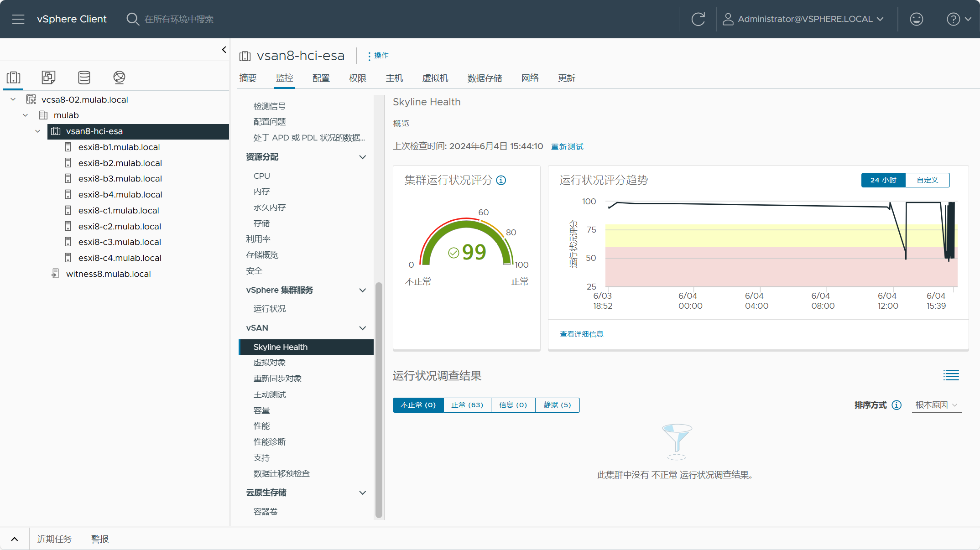The image size is (980, 550).
Task: Open the 操作 actions menu
Action: point(378,56)
